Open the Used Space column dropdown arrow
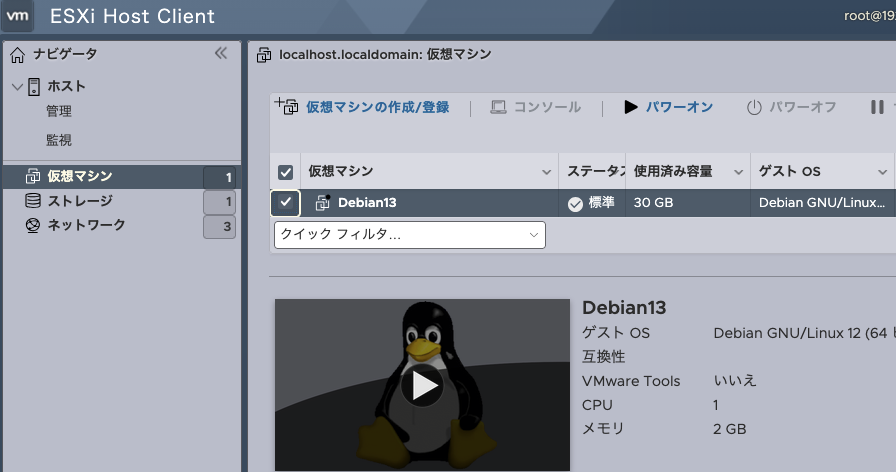 (x=738, y=172)
